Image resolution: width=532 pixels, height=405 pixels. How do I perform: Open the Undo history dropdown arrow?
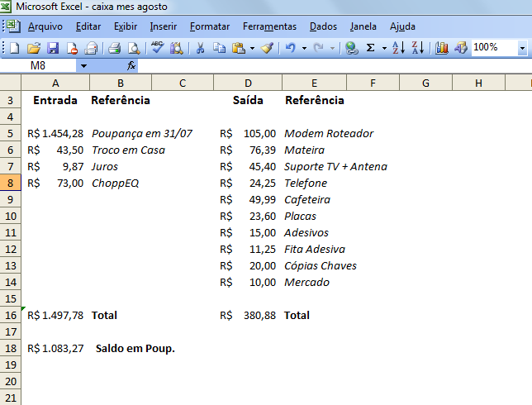pyautogui.click(x=304, y=48)
